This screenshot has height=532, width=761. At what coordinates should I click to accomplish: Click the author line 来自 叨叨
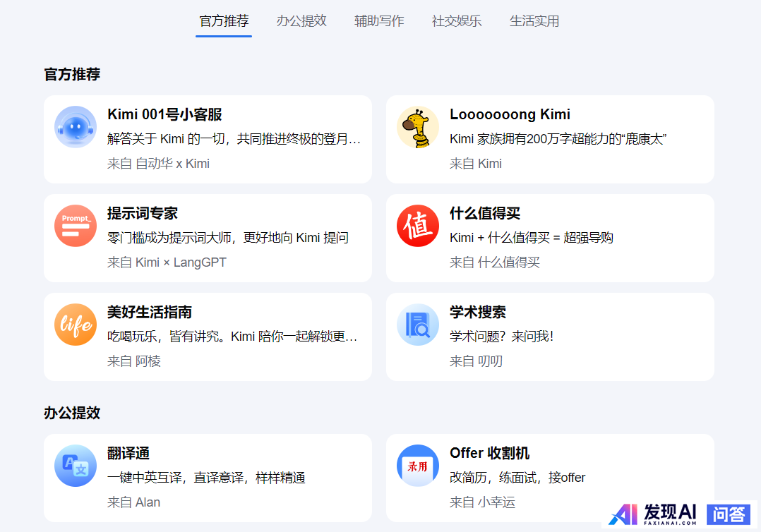click(476, 361)
